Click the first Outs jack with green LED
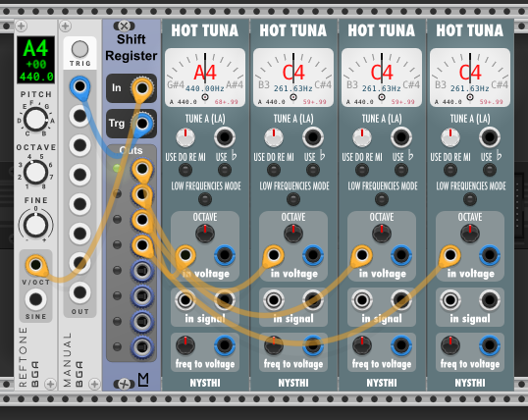 tap(142, 169)
